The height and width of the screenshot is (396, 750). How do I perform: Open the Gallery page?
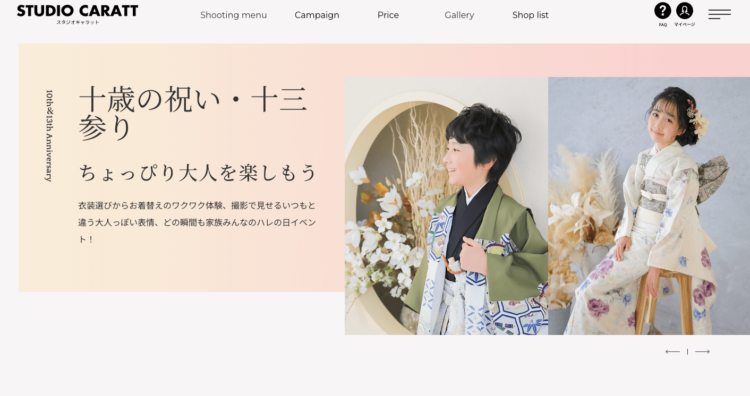[459, 15]
